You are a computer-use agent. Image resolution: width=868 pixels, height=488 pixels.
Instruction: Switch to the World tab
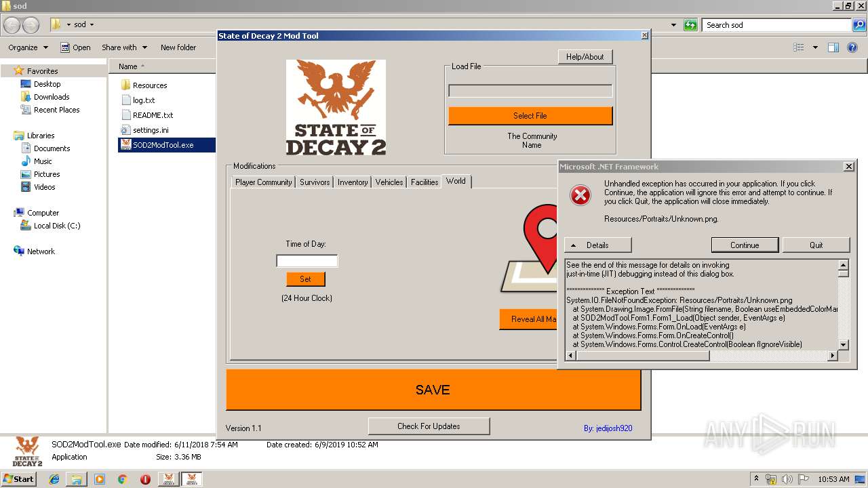click(456, 181)
